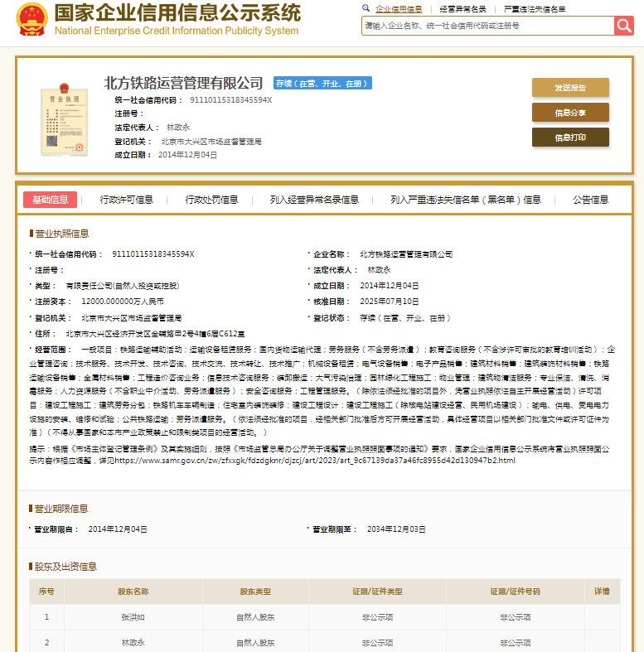Click the 股东类型 column header

coord(255,592)
